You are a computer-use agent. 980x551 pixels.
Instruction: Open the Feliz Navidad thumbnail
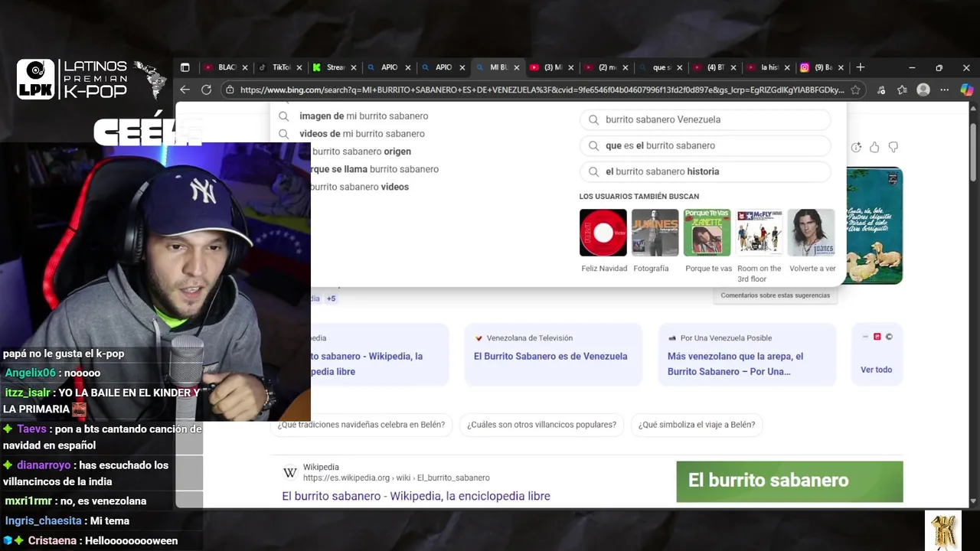pos(603,233)
